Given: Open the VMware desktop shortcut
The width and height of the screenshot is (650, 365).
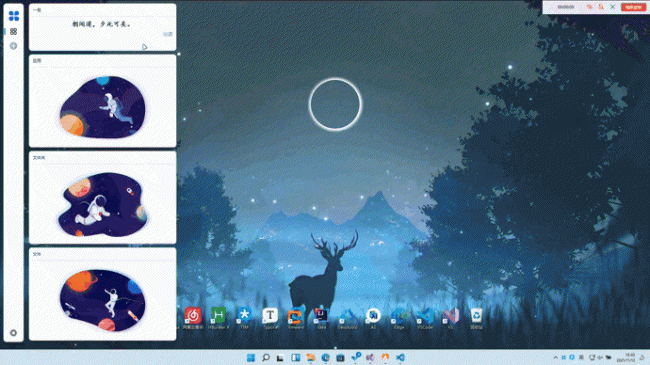Looking at the screenshot, I should tap(296, 319).
